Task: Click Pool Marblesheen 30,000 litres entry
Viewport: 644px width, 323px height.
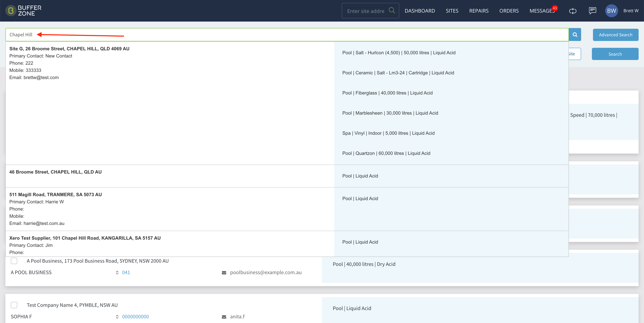Action: click(x=390, y=113)
